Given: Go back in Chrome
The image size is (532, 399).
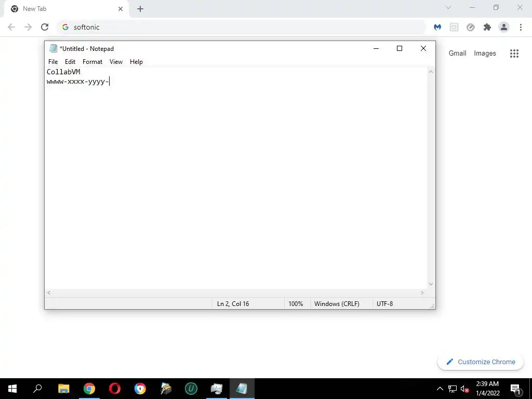Looking at the screenshot, I should pos(11,27).
